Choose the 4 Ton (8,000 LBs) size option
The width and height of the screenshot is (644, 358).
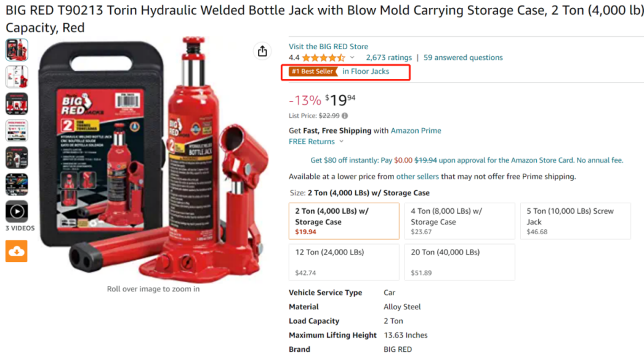click(x=459, y=221)
